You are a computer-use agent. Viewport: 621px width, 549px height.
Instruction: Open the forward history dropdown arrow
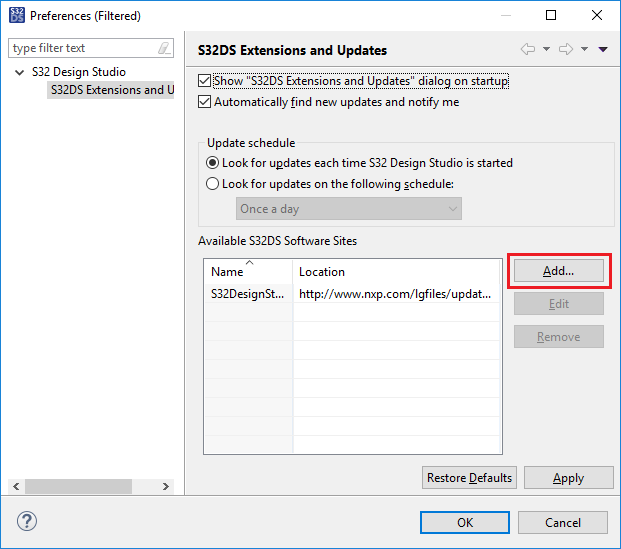584,49
